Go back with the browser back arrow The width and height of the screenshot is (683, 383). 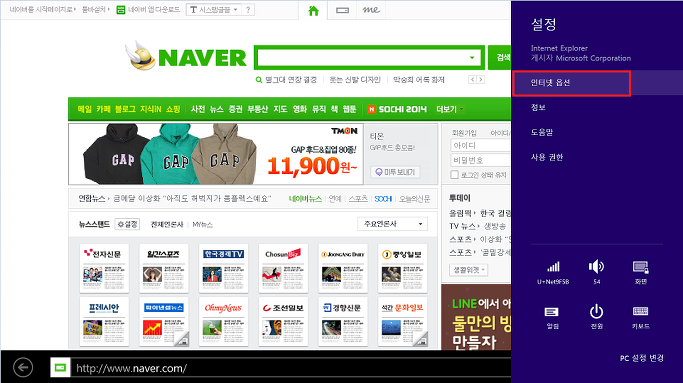click(x=23, y=367)
